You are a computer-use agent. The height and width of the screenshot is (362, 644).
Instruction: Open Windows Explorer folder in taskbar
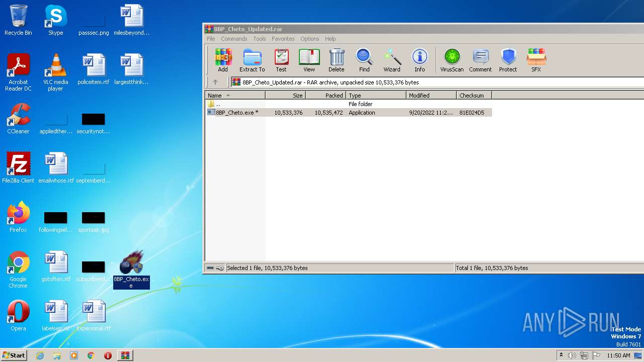coord(57,355)
